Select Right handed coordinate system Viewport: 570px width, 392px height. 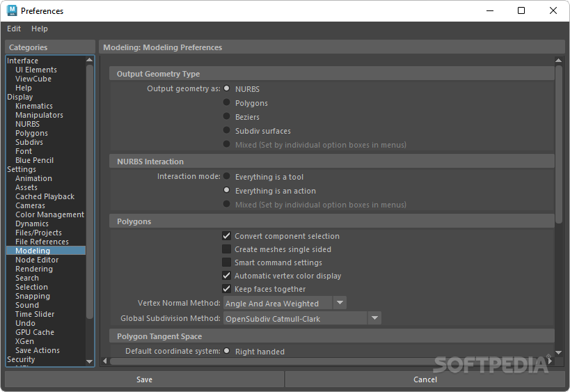(x=226, y=351)
